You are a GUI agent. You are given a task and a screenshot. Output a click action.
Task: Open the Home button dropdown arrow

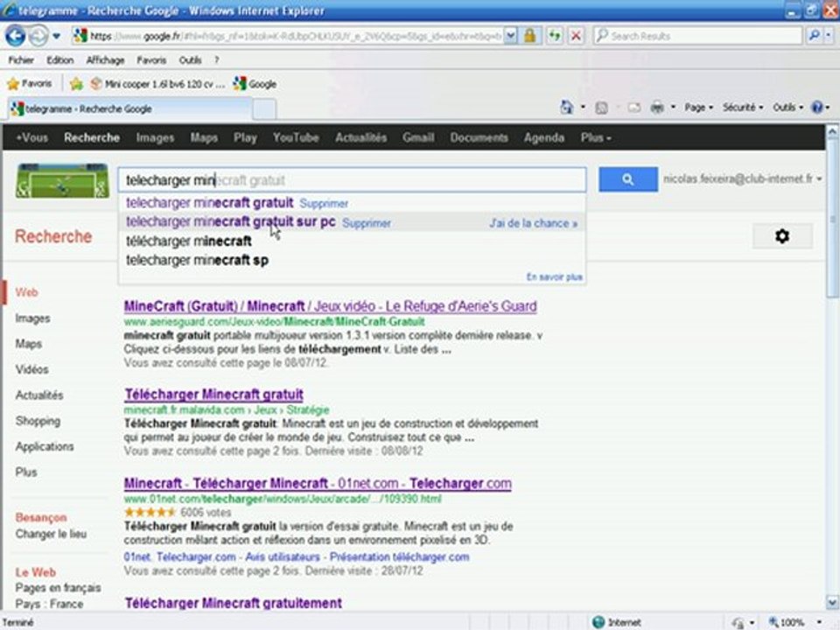tap(583, 107)
